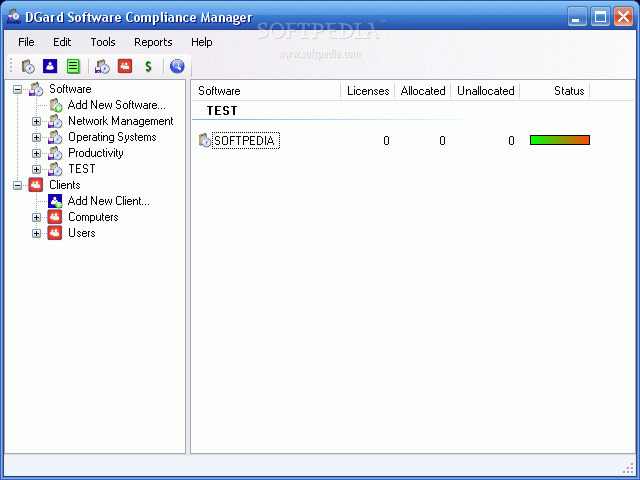Click the red Users group icon
This screenshot has height=480, width=640.
(x=55, y=233)
